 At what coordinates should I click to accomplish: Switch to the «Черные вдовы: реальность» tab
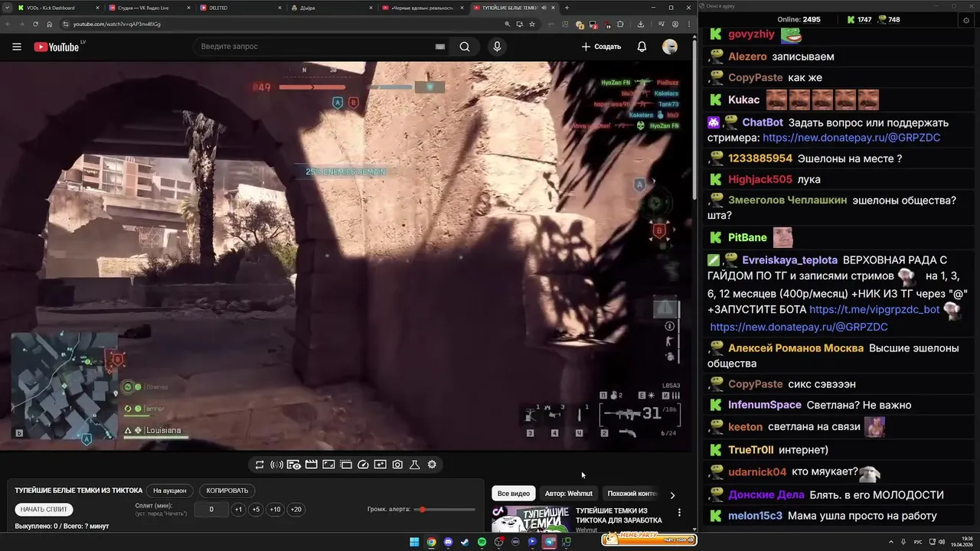(423, 8)
